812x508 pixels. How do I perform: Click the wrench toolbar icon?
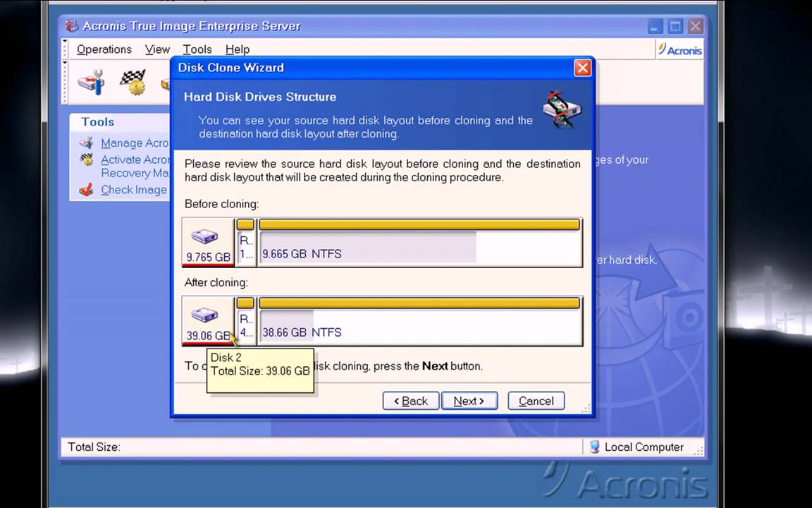[92, 82]
